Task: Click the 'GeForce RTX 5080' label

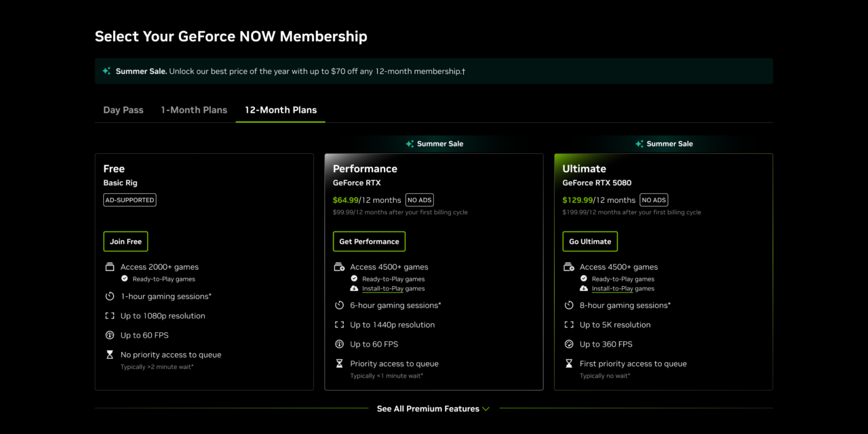Action: [x=597, y=183]
